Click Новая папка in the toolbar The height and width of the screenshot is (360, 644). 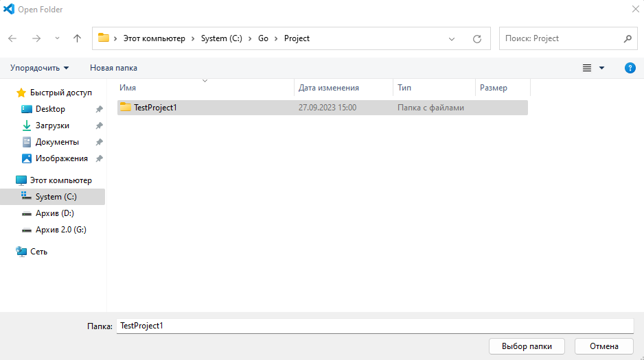pos(113,68)
